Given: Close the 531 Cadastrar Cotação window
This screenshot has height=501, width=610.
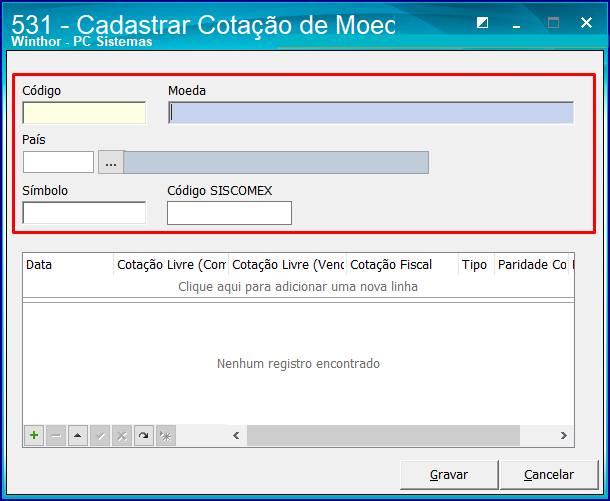Looking at the screenshot, I should click(x=586, y=23).
